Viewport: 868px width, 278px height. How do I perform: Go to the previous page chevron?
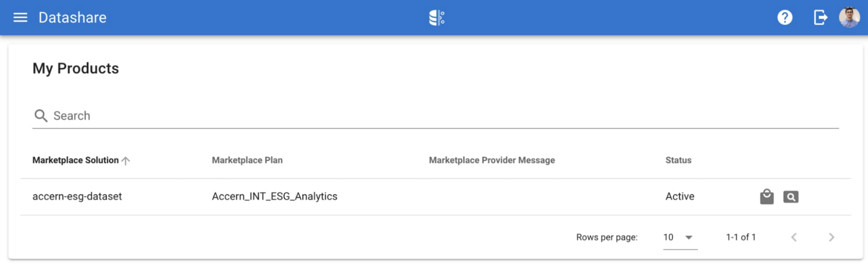pos(794,237)
